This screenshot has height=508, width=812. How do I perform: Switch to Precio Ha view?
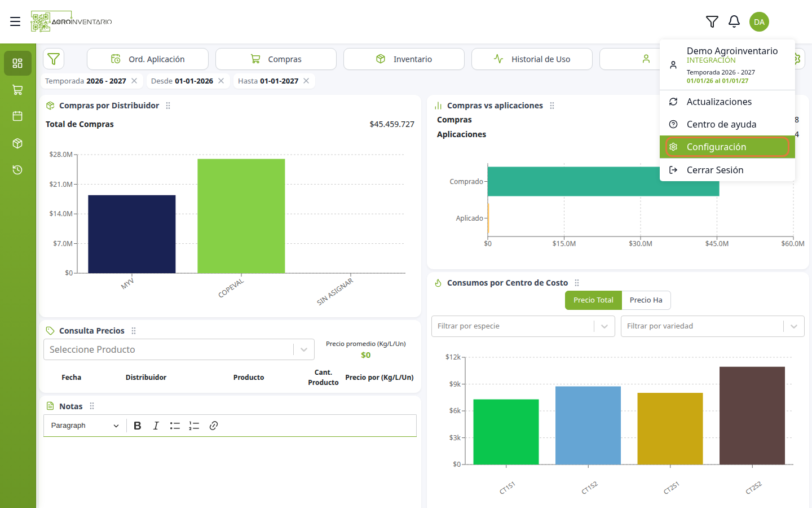coord(646,300)
